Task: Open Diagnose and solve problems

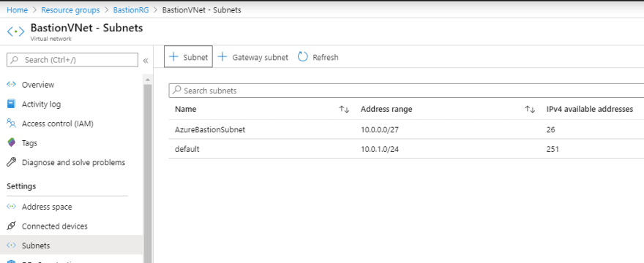Action: (73, 162)
